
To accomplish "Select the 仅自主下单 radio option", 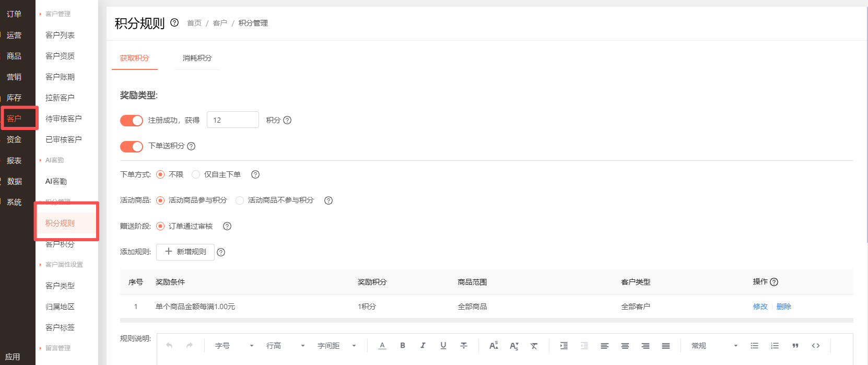I will pos(196,174).
